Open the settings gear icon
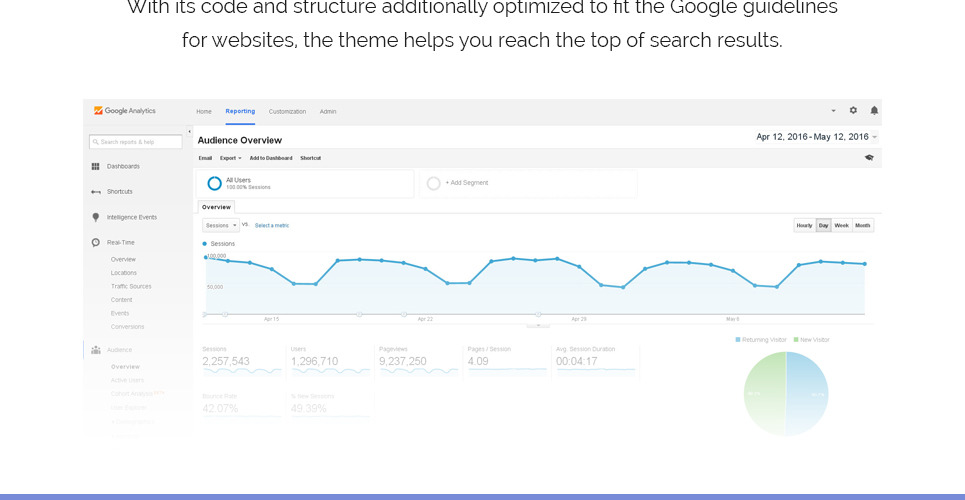The image size is (965, 500). click(853, 111)
